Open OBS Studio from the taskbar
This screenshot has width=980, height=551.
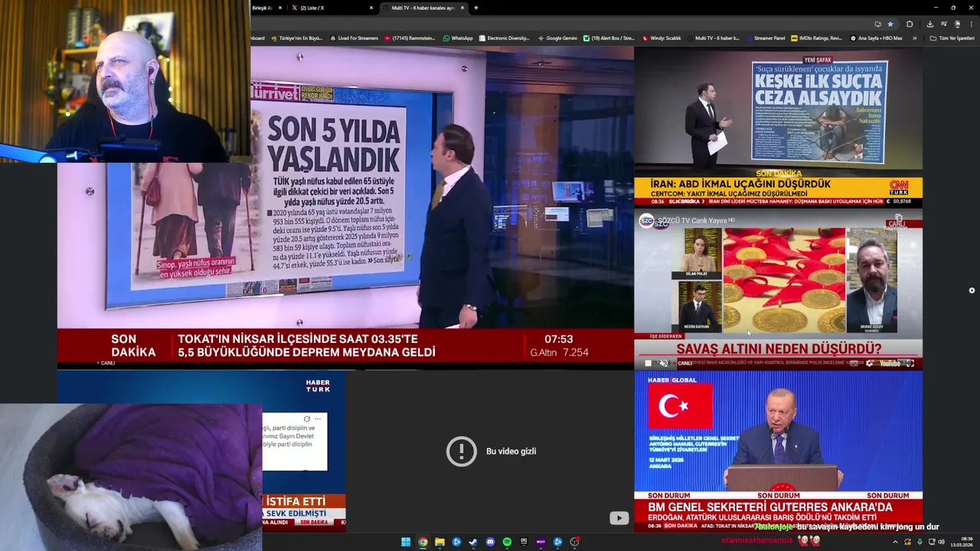(x=574, y=542)
